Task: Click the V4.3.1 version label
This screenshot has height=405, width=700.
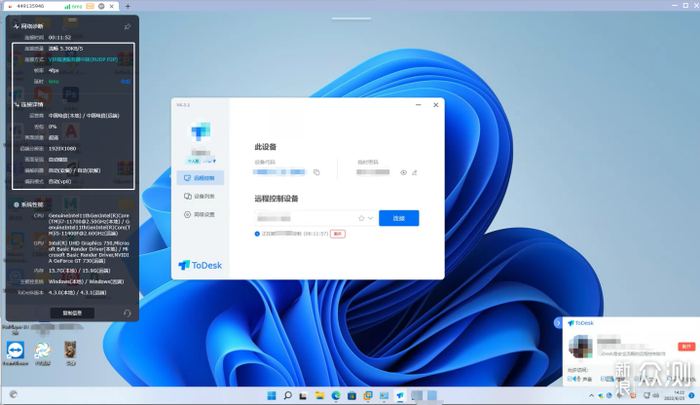Action: 183,105
